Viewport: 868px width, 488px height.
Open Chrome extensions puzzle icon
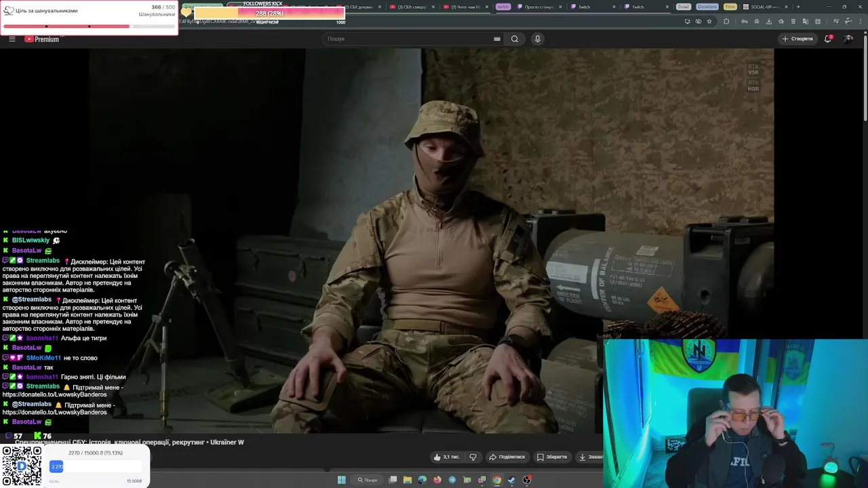tap(726, 21)
